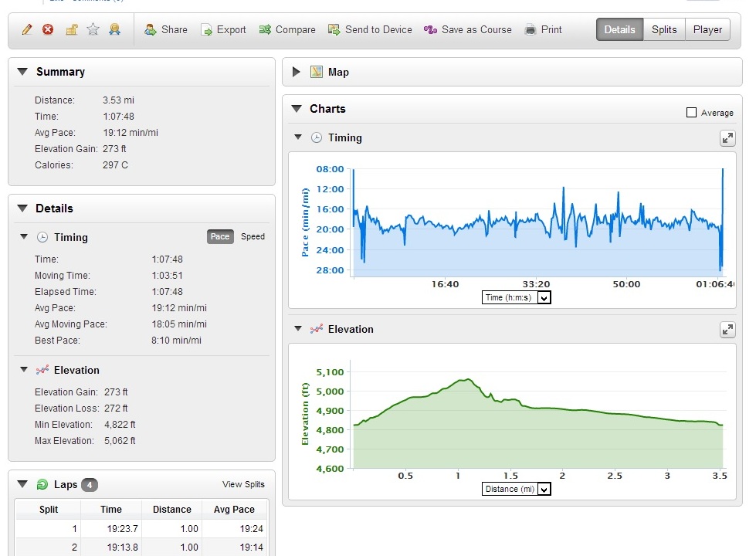756x556 pixels.
Task: Click the red delete activity icon
Action: pos(48,30)
